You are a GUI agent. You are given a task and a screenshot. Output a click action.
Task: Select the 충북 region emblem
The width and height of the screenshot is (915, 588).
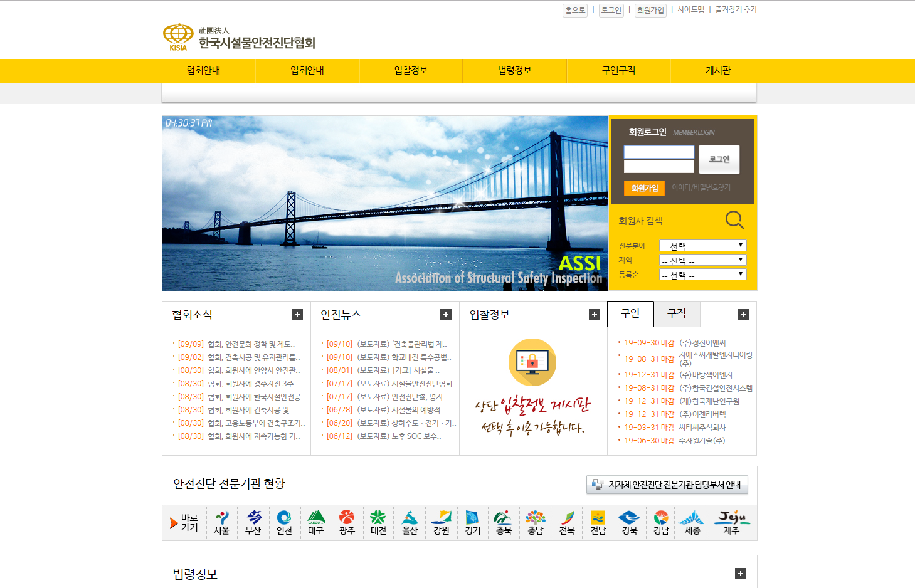point(504,523)
